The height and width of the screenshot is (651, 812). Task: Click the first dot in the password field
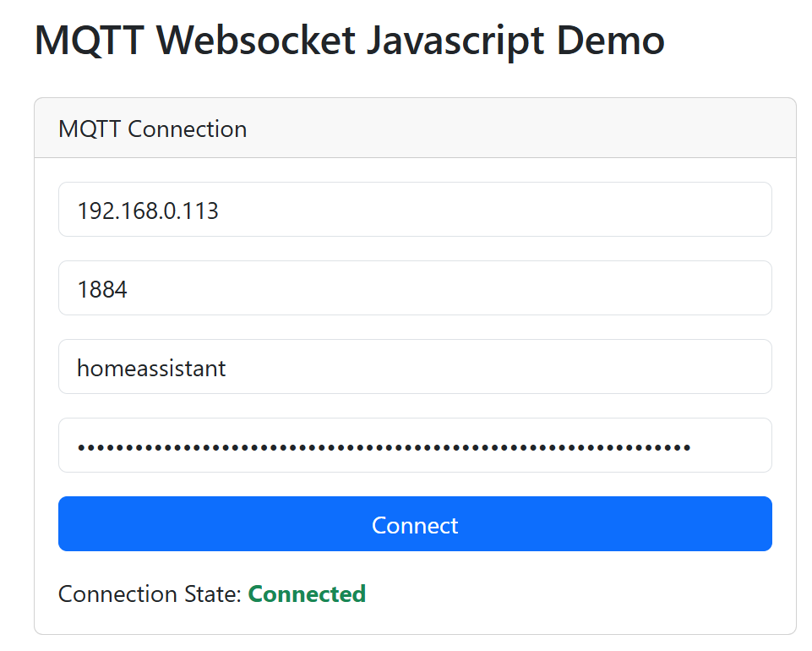(81, 446)
